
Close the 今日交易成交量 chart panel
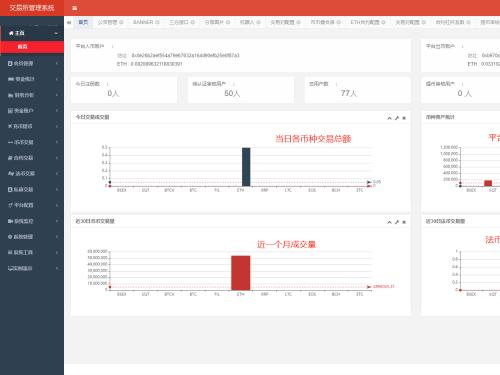point(404,118)
